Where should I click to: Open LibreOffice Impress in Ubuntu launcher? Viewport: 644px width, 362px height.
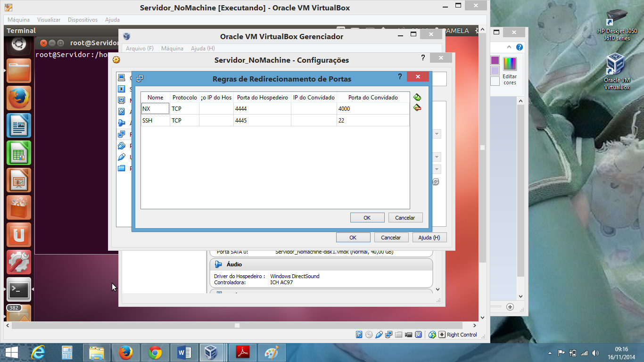coord(19,180)
